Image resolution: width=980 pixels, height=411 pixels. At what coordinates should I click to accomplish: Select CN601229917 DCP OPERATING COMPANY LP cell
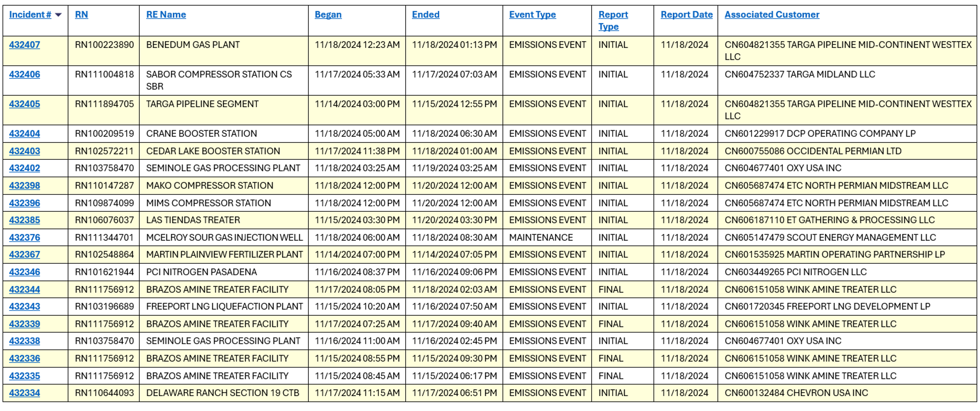click(x=847, y=134)
